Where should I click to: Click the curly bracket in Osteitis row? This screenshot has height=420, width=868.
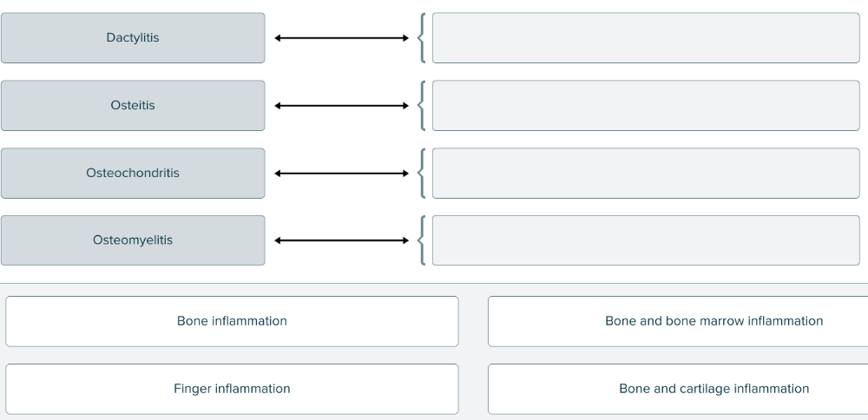(x=421, y=106)
